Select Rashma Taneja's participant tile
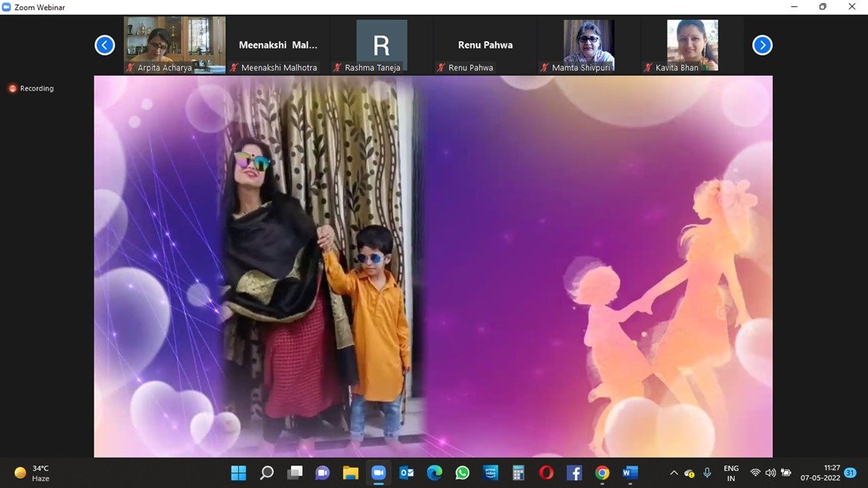 point(381,45)
